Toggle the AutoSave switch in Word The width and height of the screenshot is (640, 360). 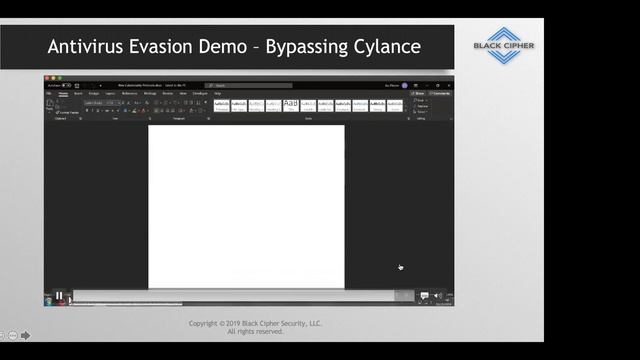pos(67,85)
